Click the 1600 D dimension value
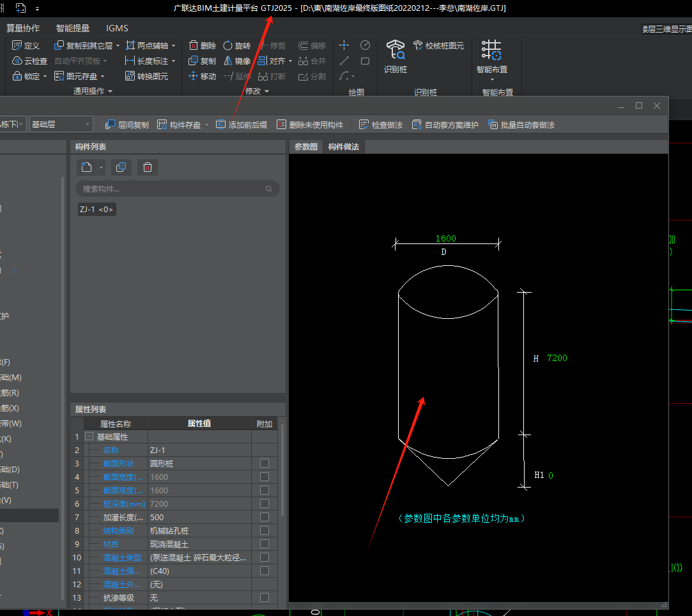The image size is (692, 616). click(446, 238)
